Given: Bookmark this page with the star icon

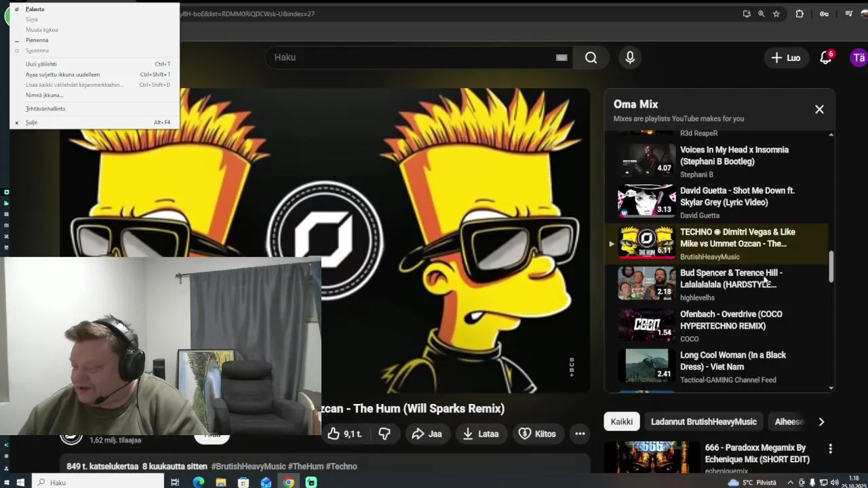Looking at the screenshot, I should point(776,14).
